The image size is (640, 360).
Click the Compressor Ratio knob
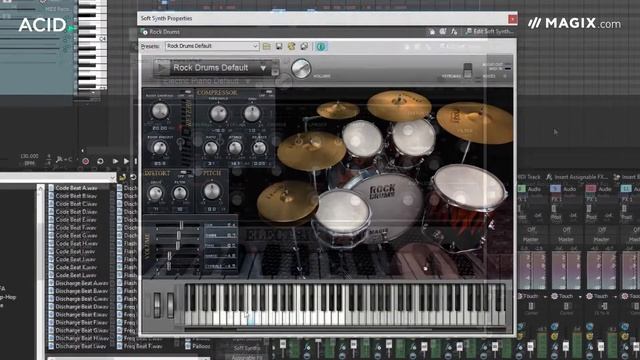coord(211,148)
